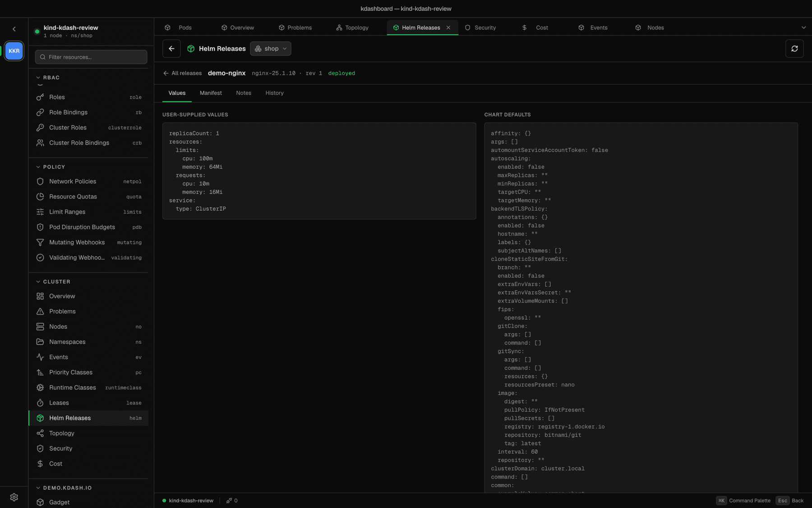Image resolution: width=812 pixels, height=508 pixels.
Task: Open Mutating Webhooks
Action: point(88,242)
